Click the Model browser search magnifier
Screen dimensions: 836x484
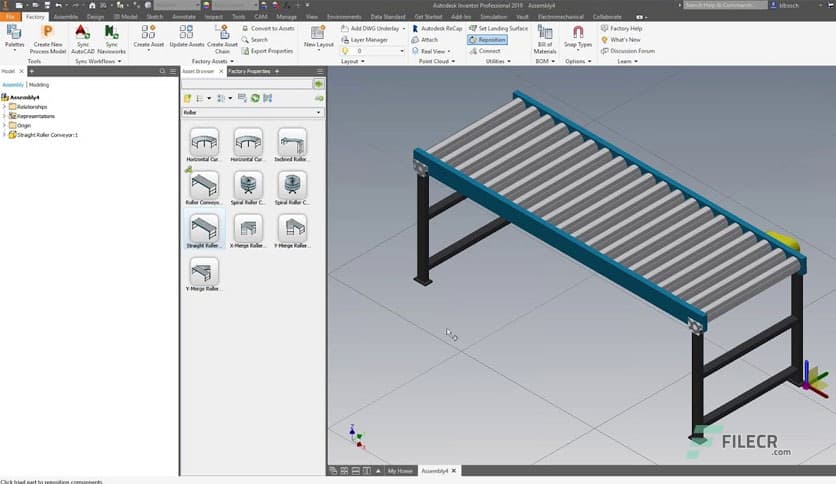[163, 71]
